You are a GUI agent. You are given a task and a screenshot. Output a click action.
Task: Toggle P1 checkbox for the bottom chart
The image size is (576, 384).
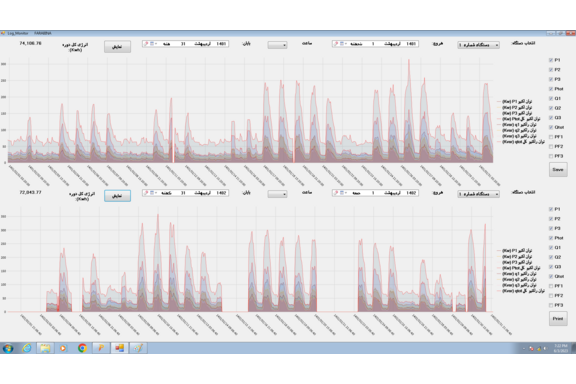[551, 209]
